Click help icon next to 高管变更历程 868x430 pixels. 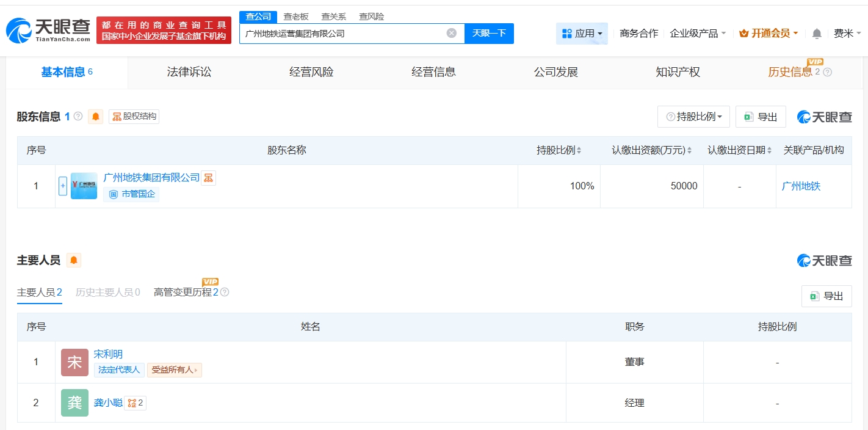pyautogui.click(x=225, y=293)
